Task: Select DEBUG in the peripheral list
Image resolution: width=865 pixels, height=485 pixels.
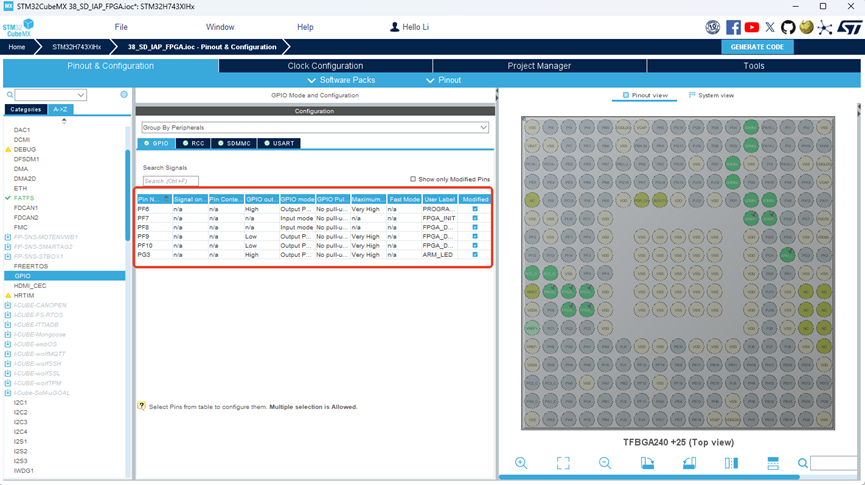Action: (x=25, y=150)
